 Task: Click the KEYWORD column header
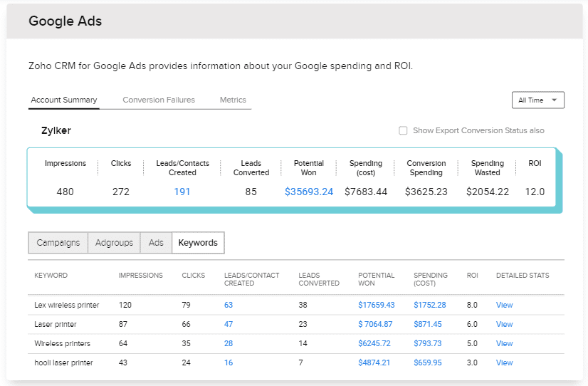51,276
